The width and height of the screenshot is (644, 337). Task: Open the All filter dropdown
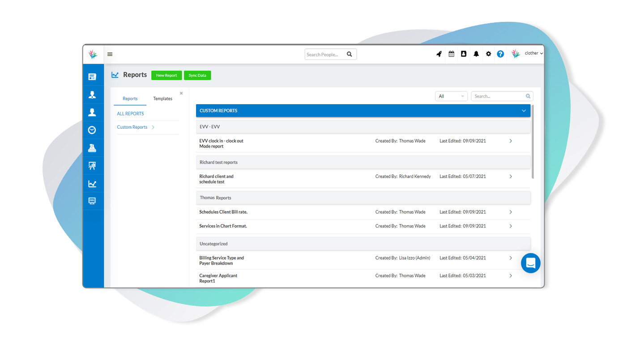click(451, 96)
